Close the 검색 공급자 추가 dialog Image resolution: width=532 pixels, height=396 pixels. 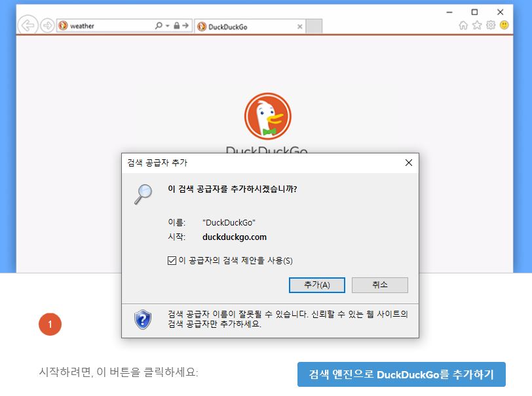pos(409,163)
